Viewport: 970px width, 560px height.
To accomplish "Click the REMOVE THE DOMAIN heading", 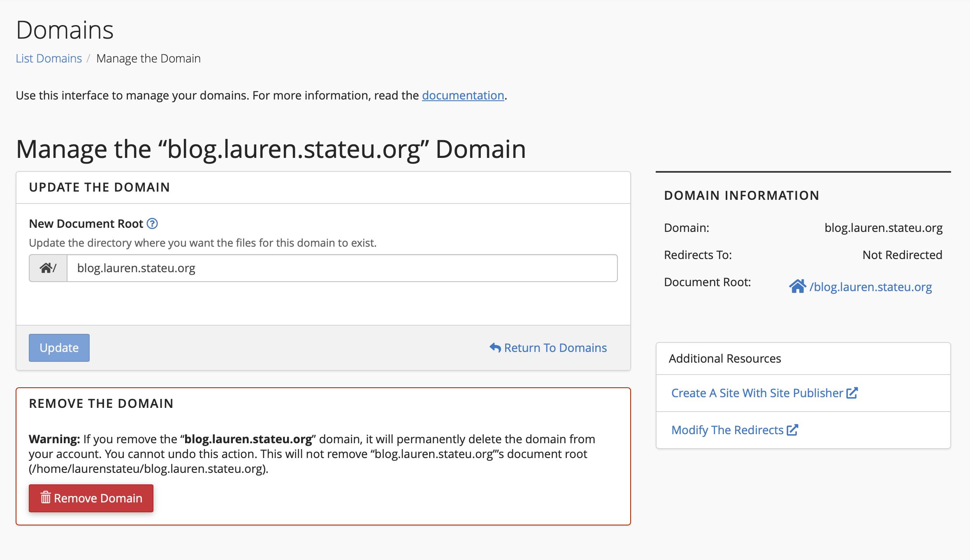I will 101,404.
